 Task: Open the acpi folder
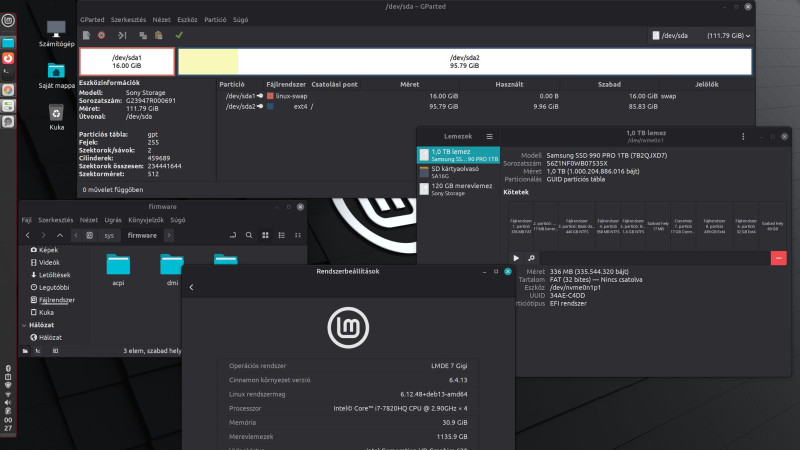[x=118, y=270]
